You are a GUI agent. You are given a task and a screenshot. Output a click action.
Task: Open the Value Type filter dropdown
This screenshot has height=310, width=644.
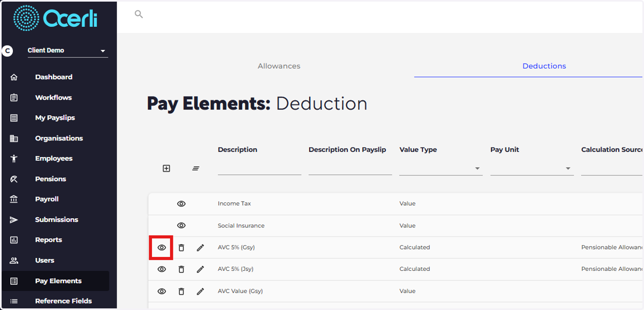[x=441, y=168]
